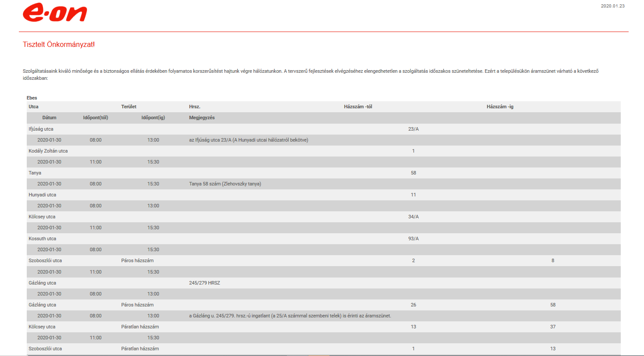Select the Tanya row label

pos(35,173)
